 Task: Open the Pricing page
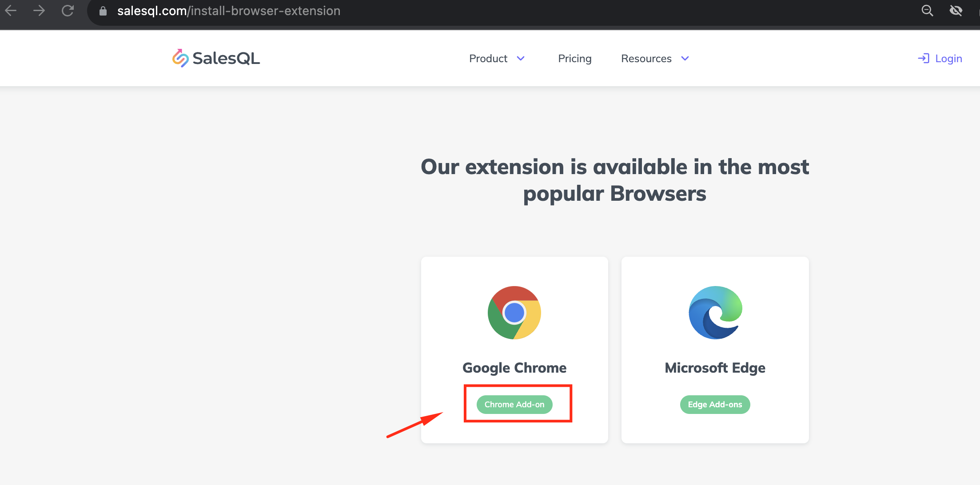[575, 59]
